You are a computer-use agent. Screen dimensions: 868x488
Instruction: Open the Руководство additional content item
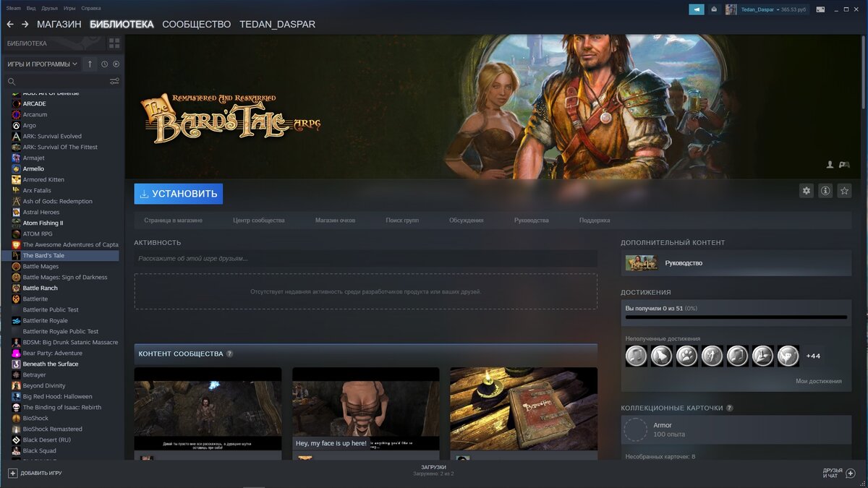736,263
